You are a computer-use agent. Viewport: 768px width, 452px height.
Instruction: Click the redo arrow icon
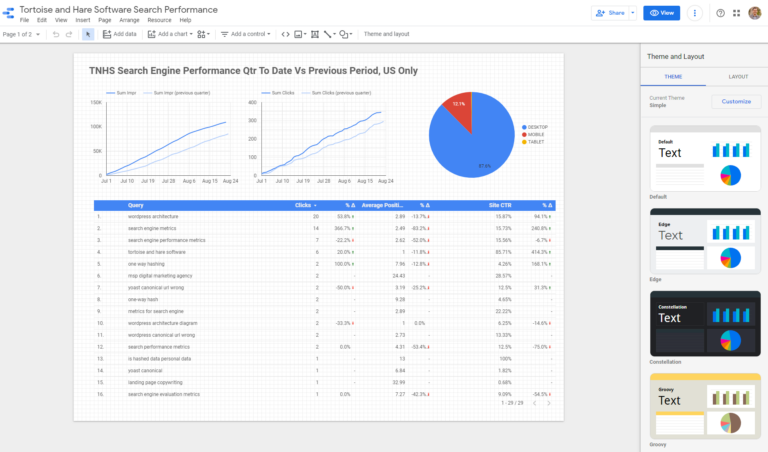(x=69, y=34)
